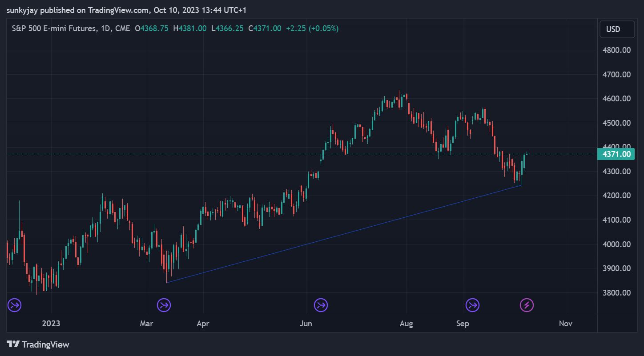
Task: Click the leftmost contract rollover icon before 2023
Action: (x=15, y=305)
